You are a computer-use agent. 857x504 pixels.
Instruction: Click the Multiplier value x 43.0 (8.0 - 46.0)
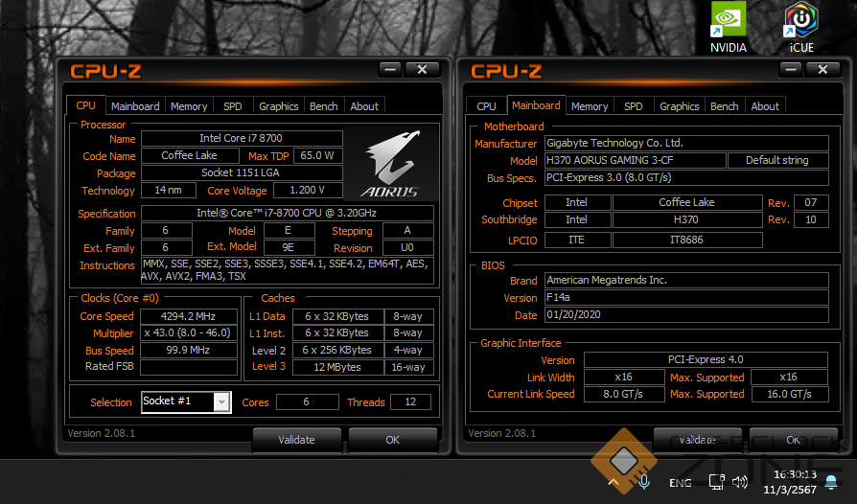(x=189, y=333)
